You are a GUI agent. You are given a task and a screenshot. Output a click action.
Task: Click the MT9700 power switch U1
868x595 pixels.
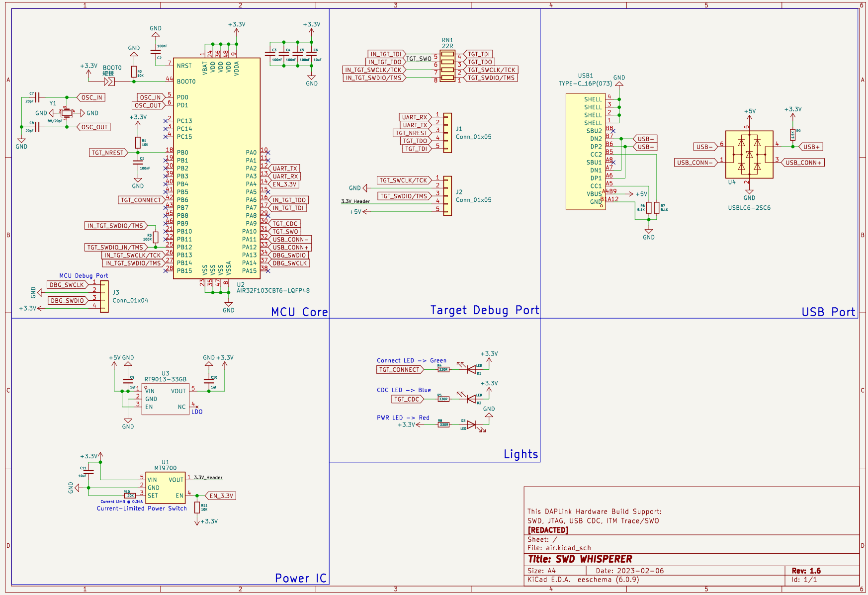166,488
